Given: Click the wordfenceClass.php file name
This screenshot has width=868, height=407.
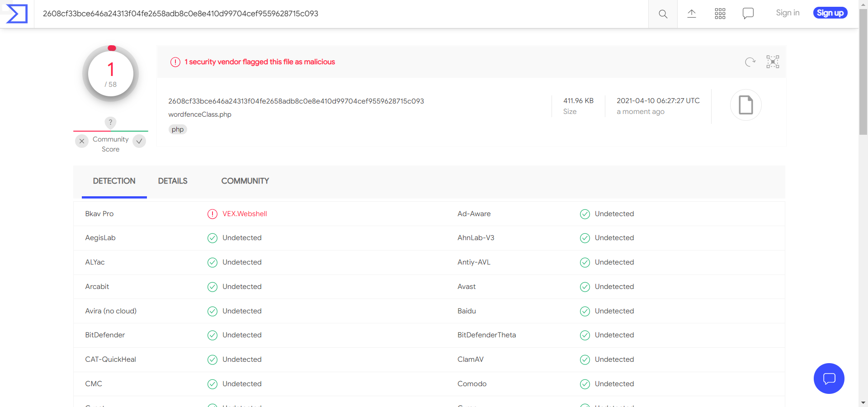Looking at the screenshot, I should click(x=200, y=114).
